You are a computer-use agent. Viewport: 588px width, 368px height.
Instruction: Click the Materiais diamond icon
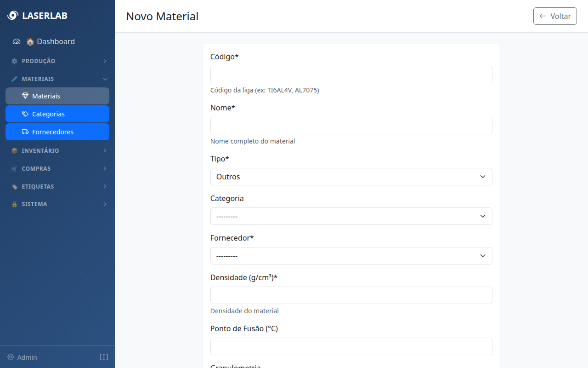[x=25, y=96]
